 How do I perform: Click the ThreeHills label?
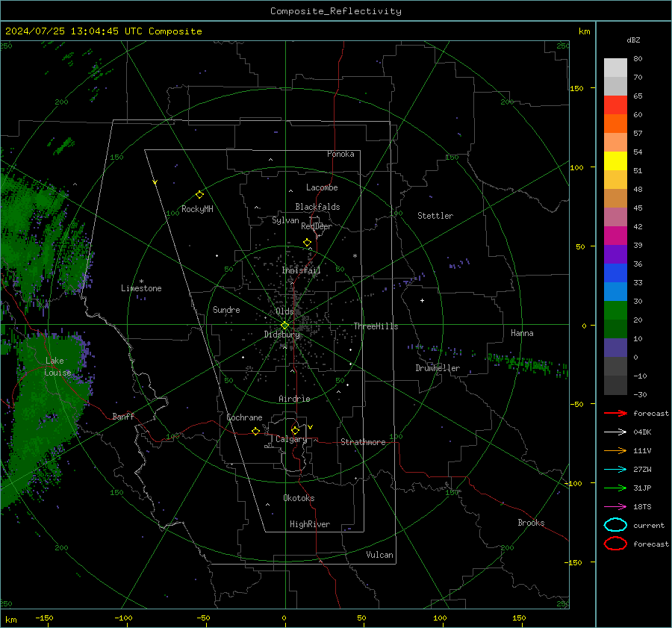pyautogui.click(x=376, y=326)
